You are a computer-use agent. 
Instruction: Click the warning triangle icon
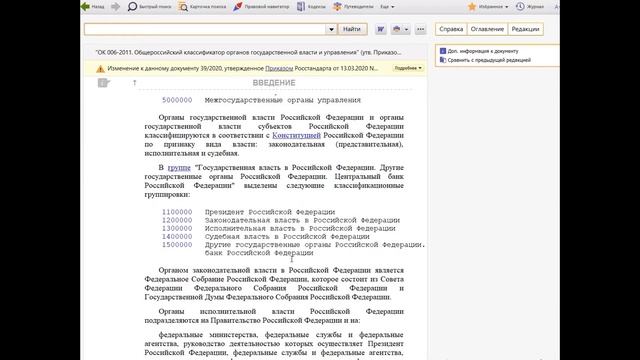tap(100, 69)
